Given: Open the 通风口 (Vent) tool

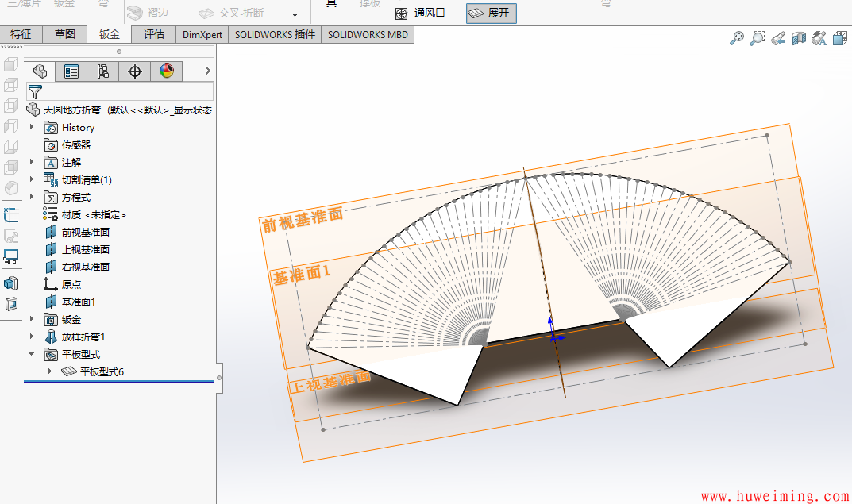Looking at the screenshot, I should click(x=419, y=13).
